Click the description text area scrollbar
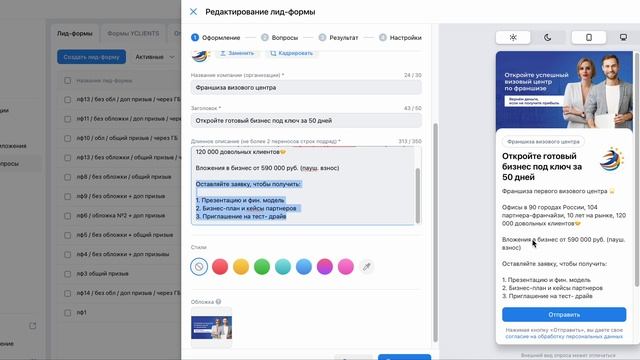640x360 pixels. pos(418,195)
